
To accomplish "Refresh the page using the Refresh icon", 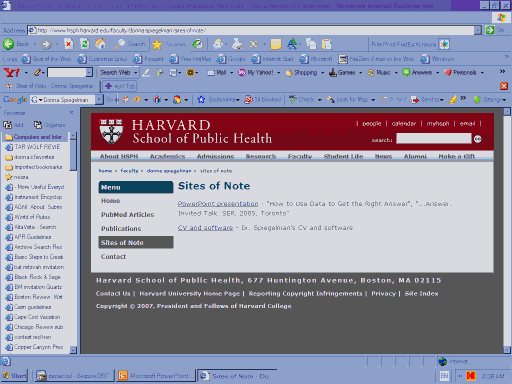I will (85, 44).
